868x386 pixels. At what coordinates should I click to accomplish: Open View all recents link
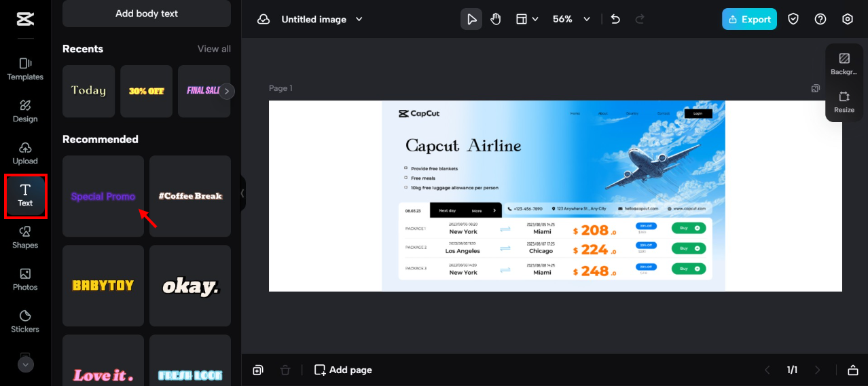point(214,49)
